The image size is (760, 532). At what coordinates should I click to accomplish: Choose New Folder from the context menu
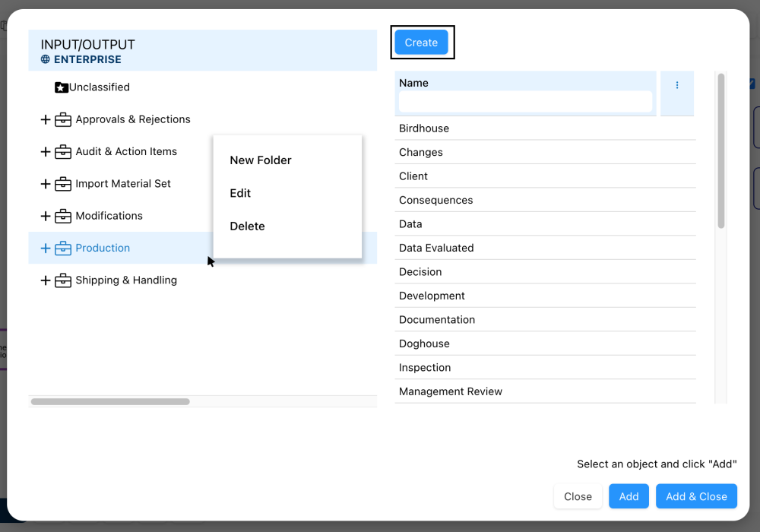[261, 160]
